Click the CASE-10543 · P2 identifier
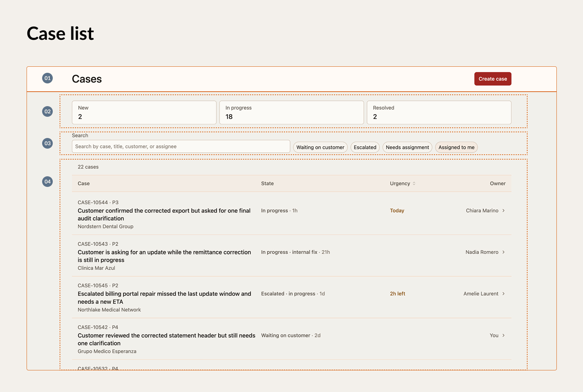583x392 pixels. (98, 244)
